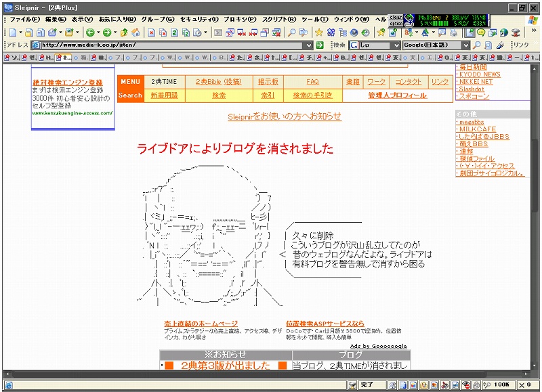Viewport: 542px width, 392px height.
Task: Click the stop page icon with red X
Action: tap(151, 32)
